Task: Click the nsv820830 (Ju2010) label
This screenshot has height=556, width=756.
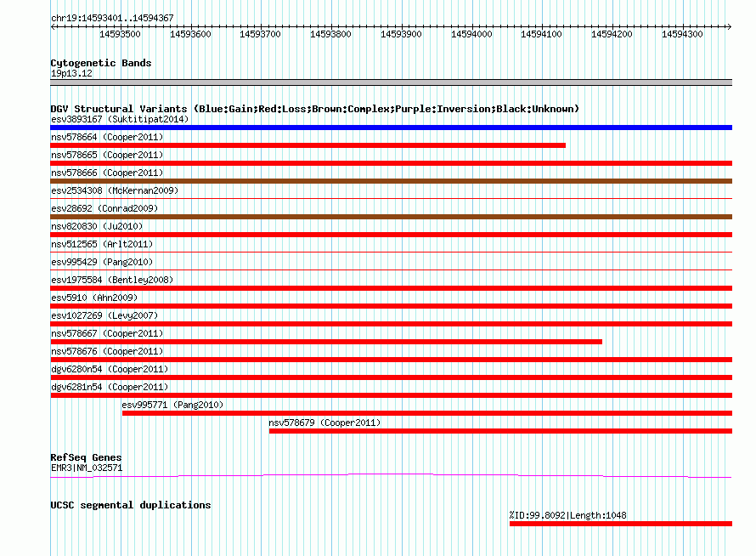Action: (97, 226)
